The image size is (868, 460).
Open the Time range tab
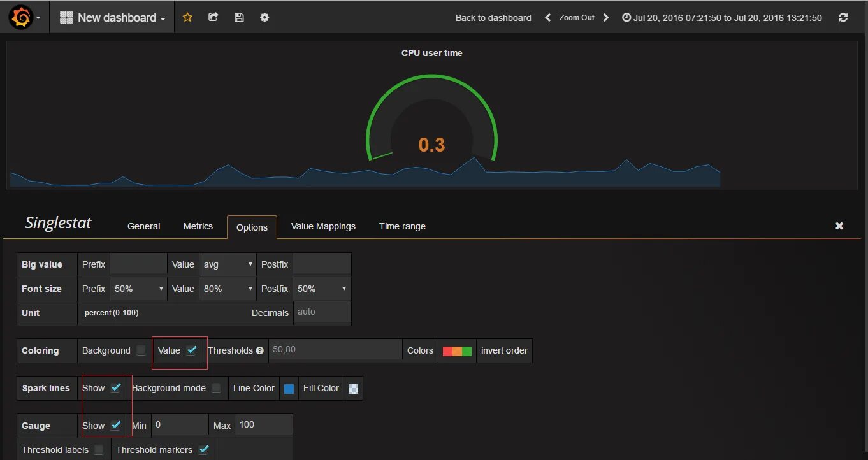click(402, 226)
